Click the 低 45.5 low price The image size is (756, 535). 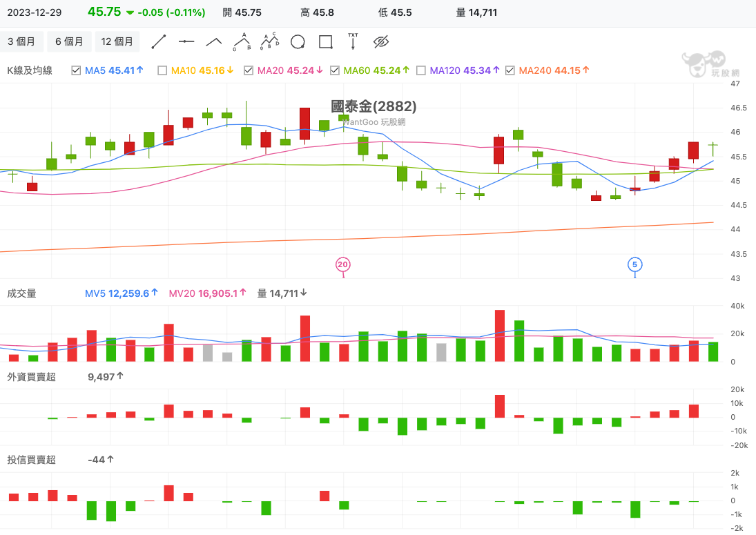395,12
